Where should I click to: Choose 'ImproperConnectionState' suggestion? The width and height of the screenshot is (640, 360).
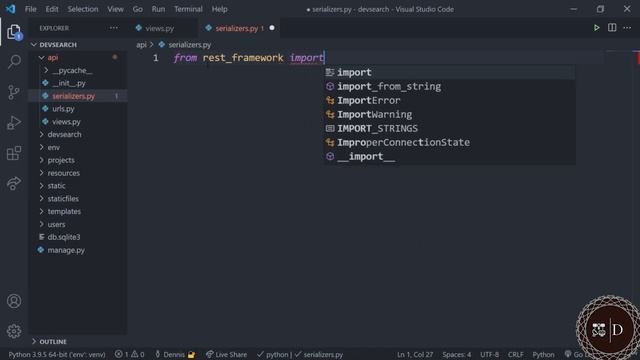click(450, 142)
